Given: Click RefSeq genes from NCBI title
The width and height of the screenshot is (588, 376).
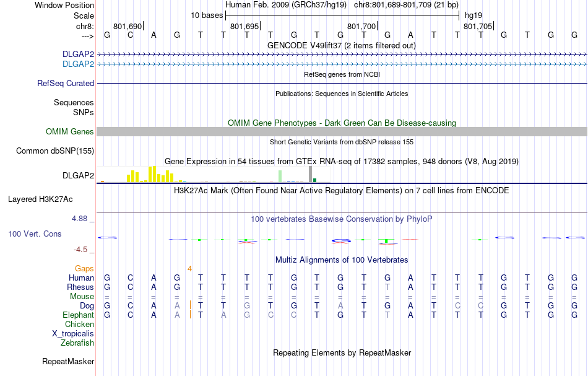Looking at the screenshot, I should [342, 74].
